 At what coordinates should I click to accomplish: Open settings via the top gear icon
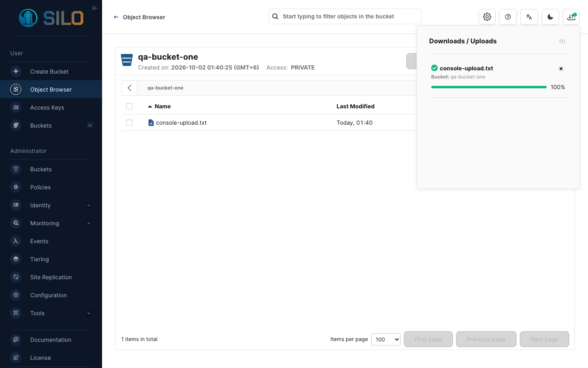pos(487,17)
